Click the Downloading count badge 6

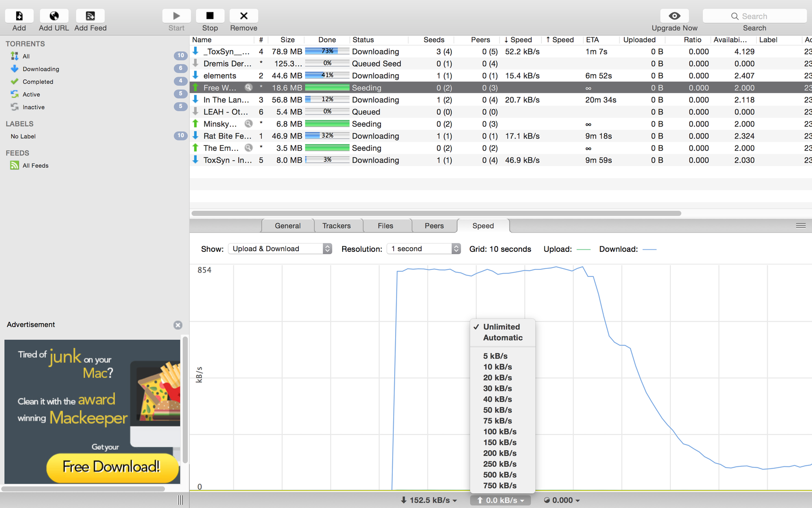[x=180, y=69]
